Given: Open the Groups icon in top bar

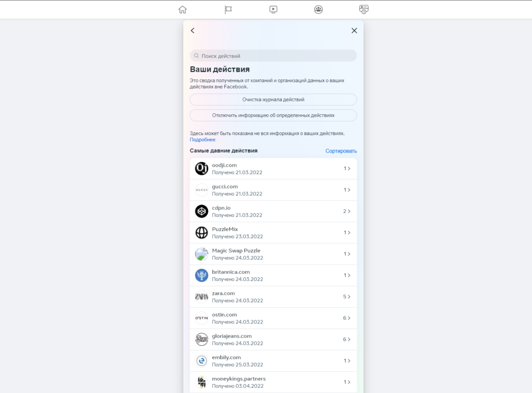Looking at the screenshot, I should coord(318,9).
